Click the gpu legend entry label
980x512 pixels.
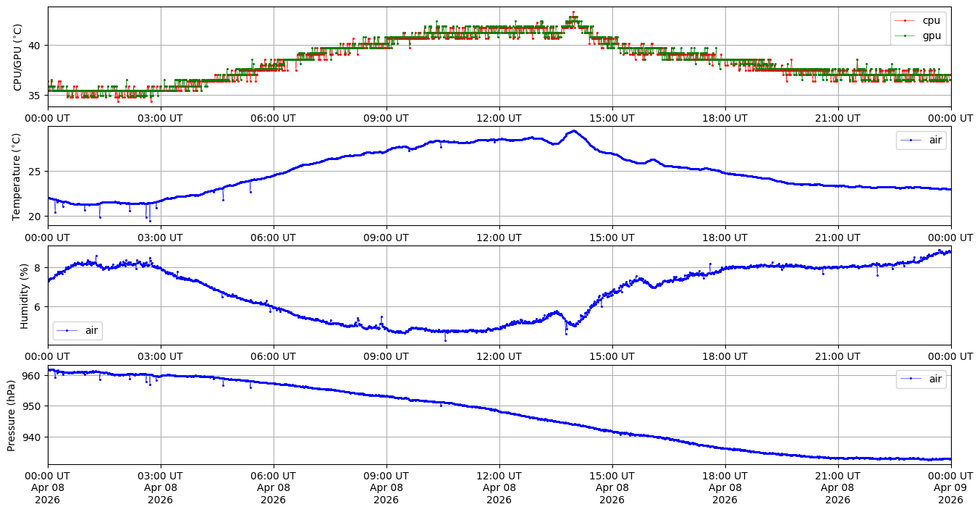(930, 35)
